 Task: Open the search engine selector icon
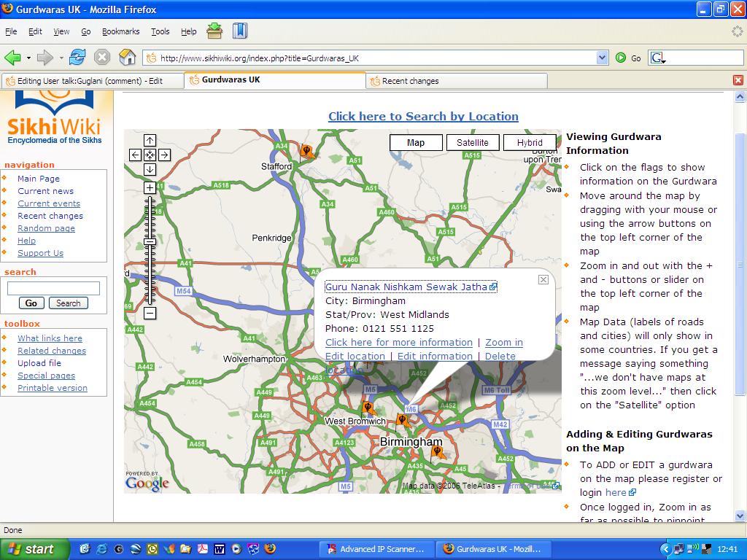[658, 58]
